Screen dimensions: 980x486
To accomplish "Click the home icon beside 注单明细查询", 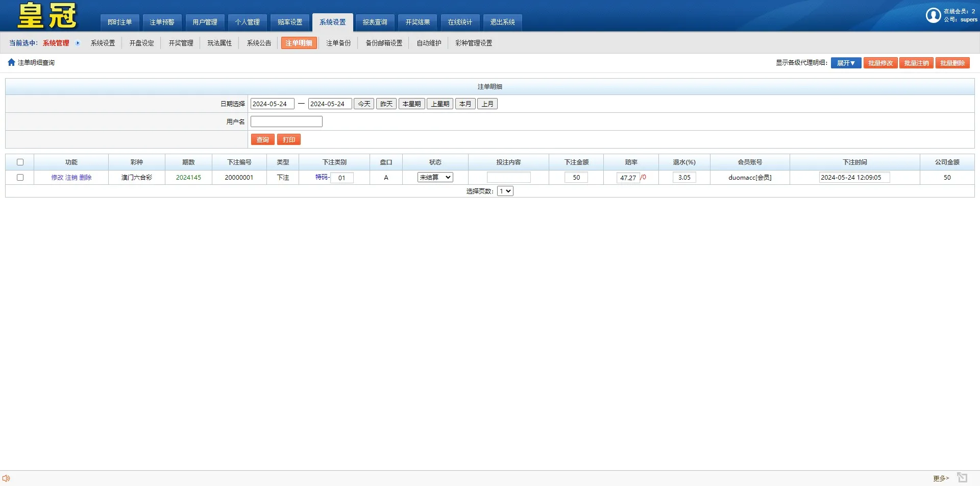I will pos(11,62).
